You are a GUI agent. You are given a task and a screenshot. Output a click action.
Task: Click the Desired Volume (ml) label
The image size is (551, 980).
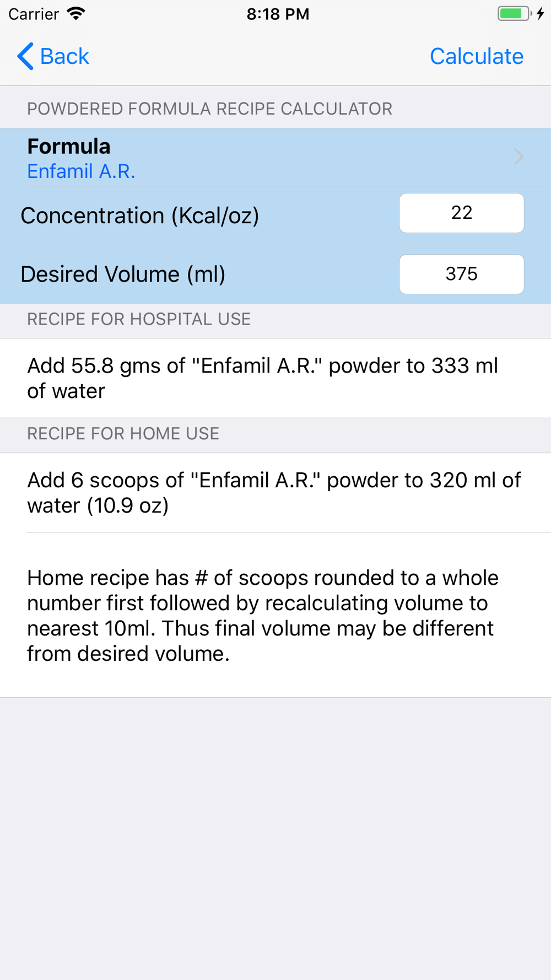click(123, 274)
